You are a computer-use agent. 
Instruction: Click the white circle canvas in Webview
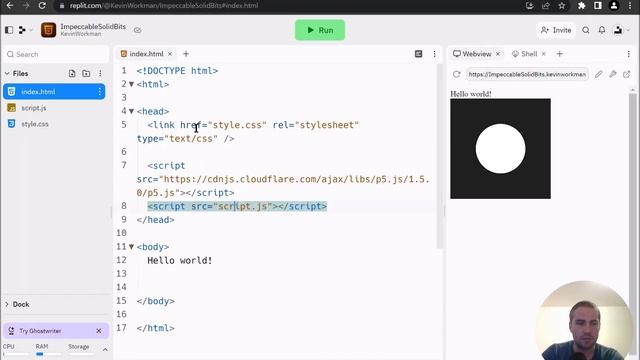500,149
